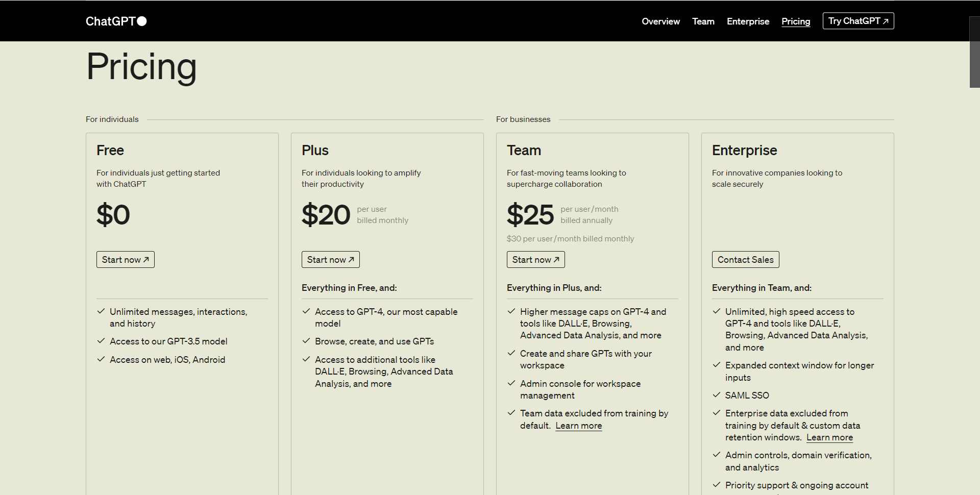Click 'Access to GPT-4, our most capable model'
Image resolution: width=980 pixels, height=495 pixels.
coord(386,317)
